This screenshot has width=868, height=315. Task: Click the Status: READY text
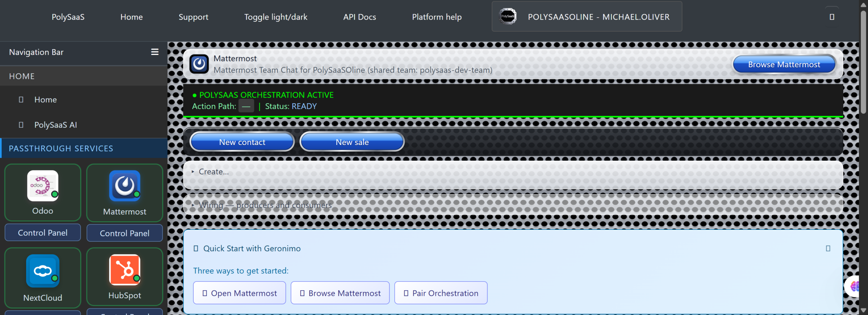291,106
